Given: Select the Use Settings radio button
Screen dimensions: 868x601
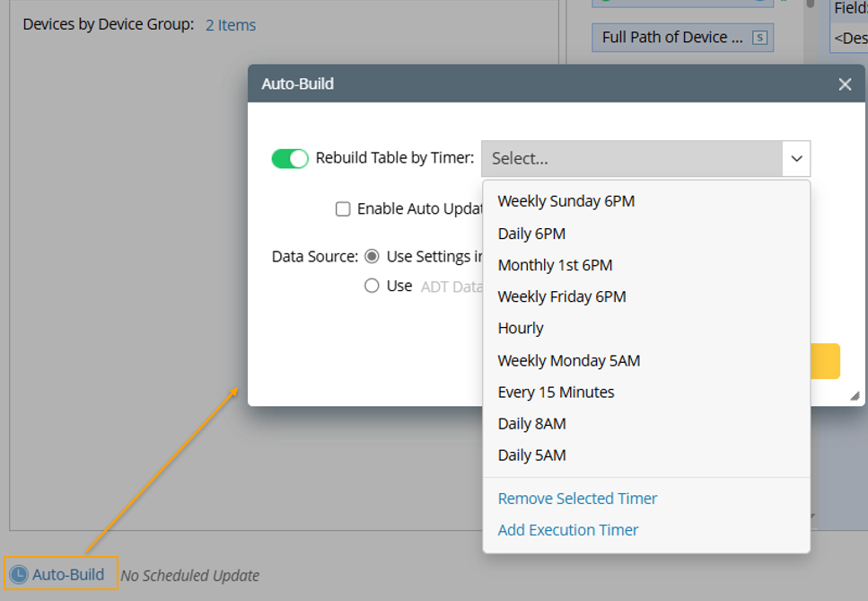Looking at the screenshot, I should click(372, 257).
